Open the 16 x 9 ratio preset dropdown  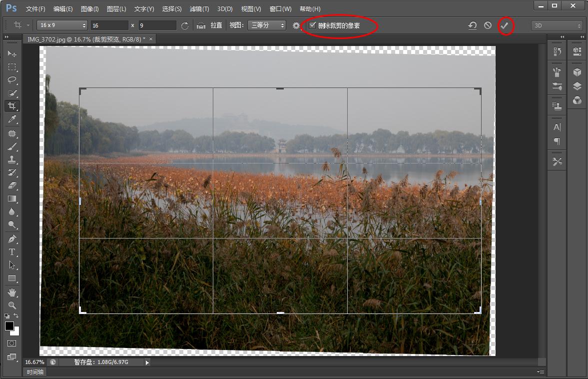coord(62,25)
